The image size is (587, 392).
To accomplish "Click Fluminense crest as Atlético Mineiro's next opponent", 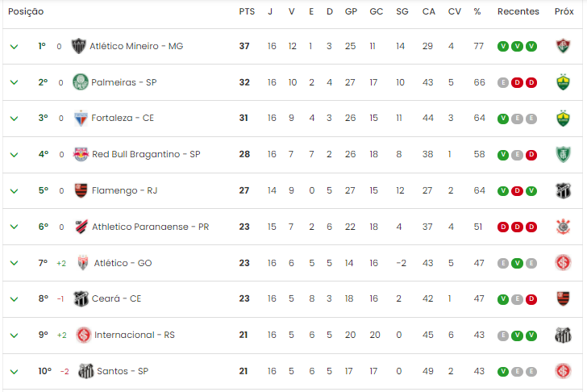I will (x=563, y=46).
